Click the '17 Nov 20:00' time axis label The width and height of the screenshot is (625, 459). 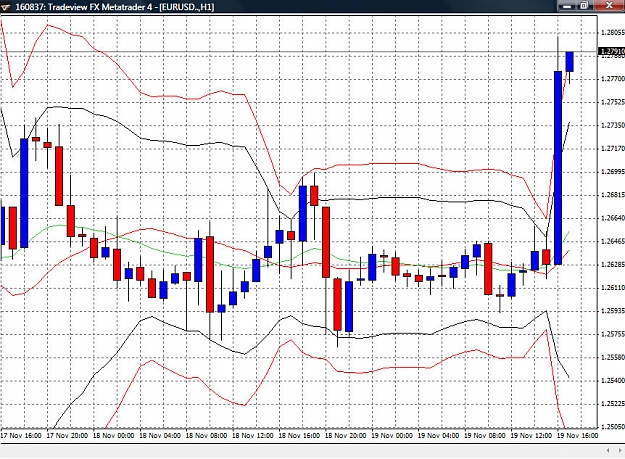(x=67, y=435)
